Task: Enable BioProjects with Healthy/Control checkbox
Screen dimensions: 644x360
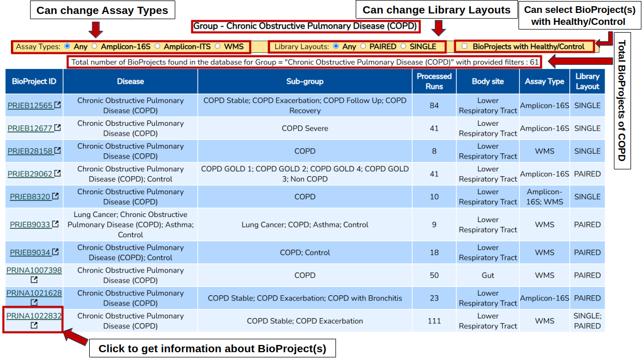Action: click(465, 46)
